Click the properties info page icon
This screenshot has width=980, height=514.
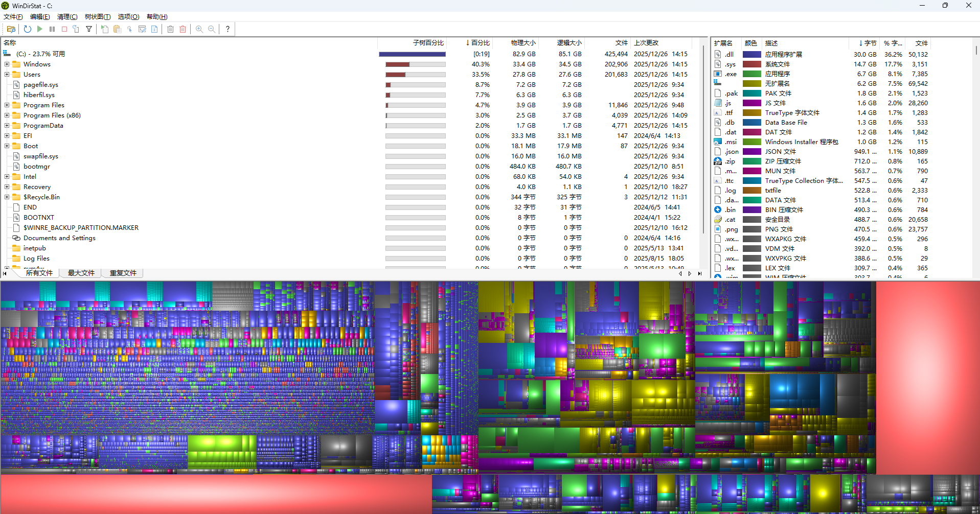coord(154,29)
